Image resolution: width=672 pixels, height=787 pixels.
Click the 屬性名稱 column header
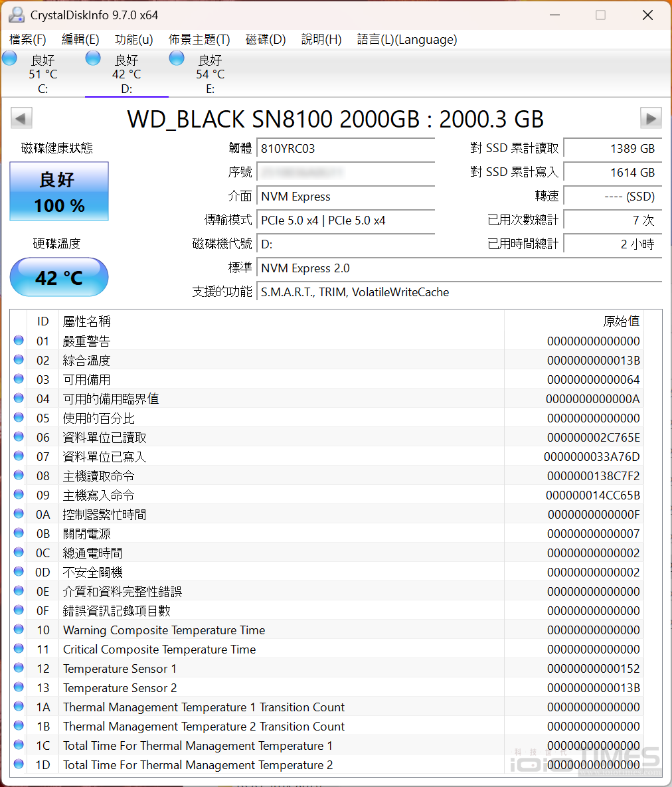point(282,321)
